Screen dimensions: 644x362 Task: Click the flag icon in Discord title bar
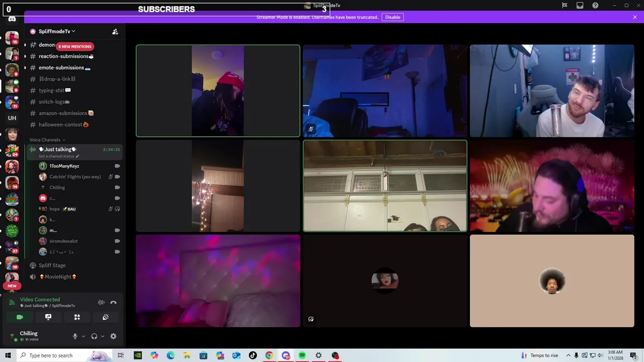point(565,6)
